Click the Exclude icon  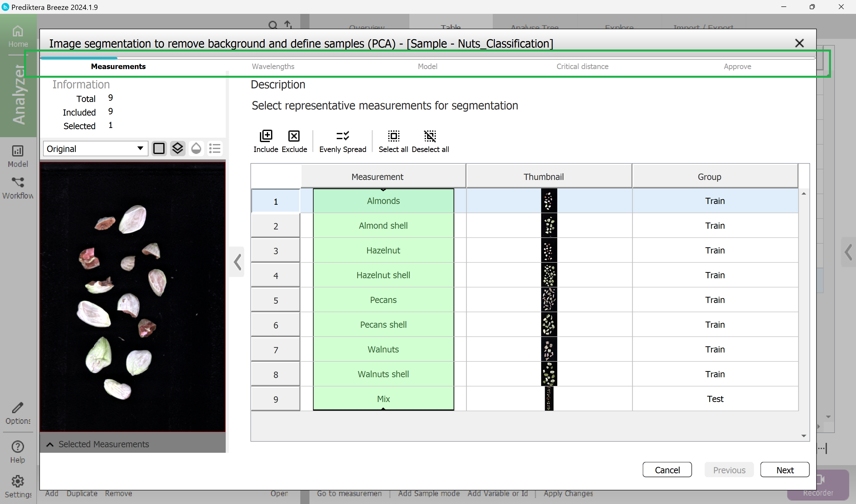tap(294, 136)
